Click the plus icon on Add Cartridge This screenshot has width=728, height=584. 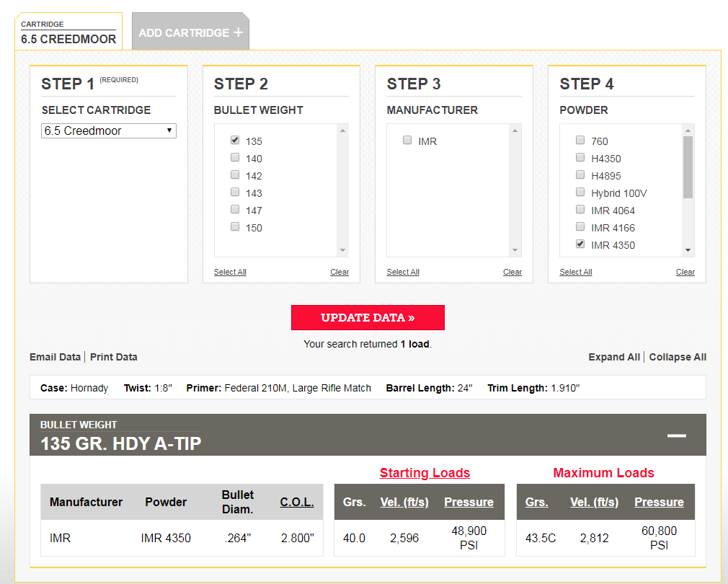point(238,32)
